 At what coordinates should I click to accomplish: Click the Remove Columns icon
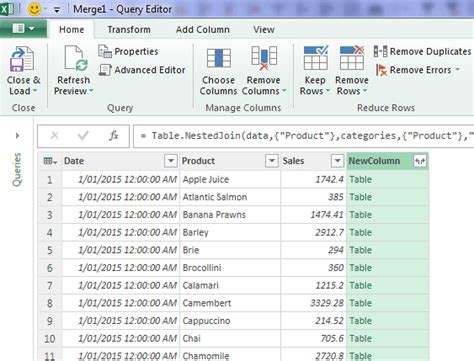coord(264,58)
